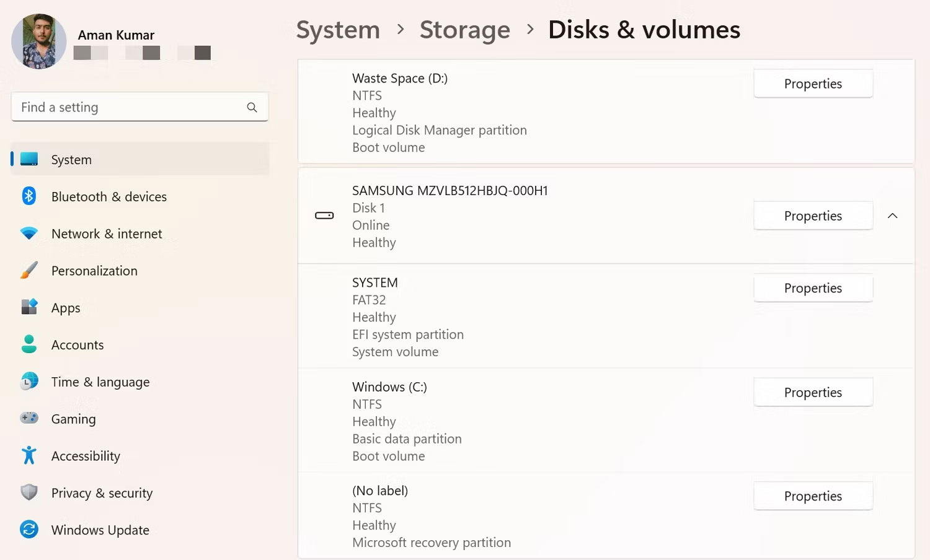Click the Accounts person icon

(x=29, y=344)
